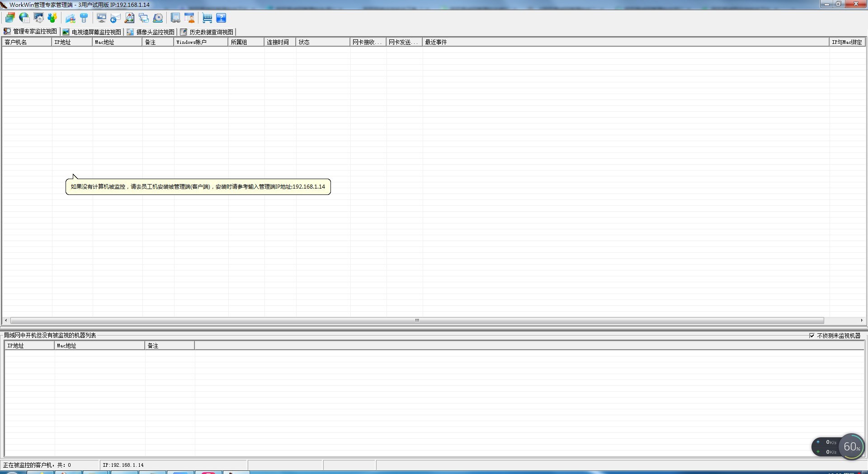
Task: Click the 60% network speed floating widget
Action: tap(852, 447)
